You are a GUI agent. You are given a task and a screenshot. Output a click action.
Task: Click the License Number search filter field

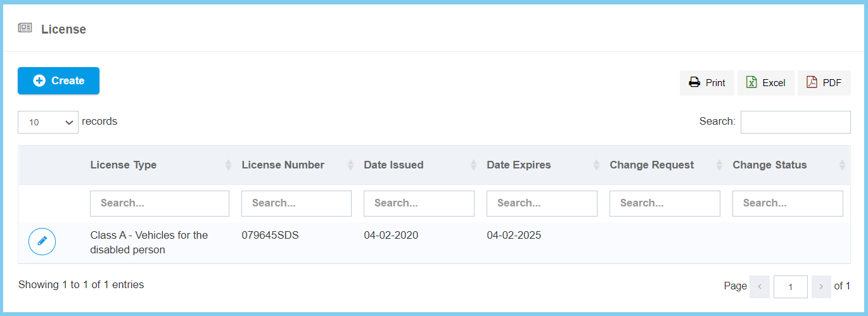pyautogui.click(x=296, y=203)
